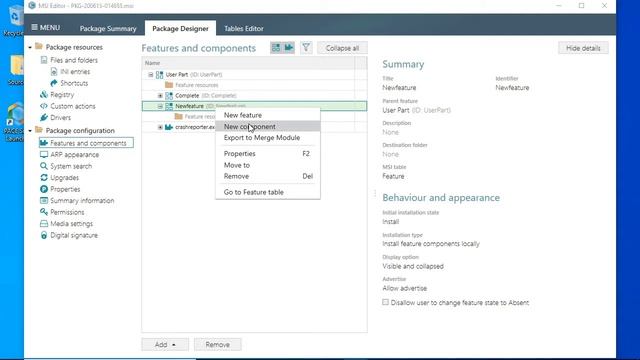The width and height of the screenshot is (640, 360).
Task: Click the features tree view icon
Action: coord(276,48)
